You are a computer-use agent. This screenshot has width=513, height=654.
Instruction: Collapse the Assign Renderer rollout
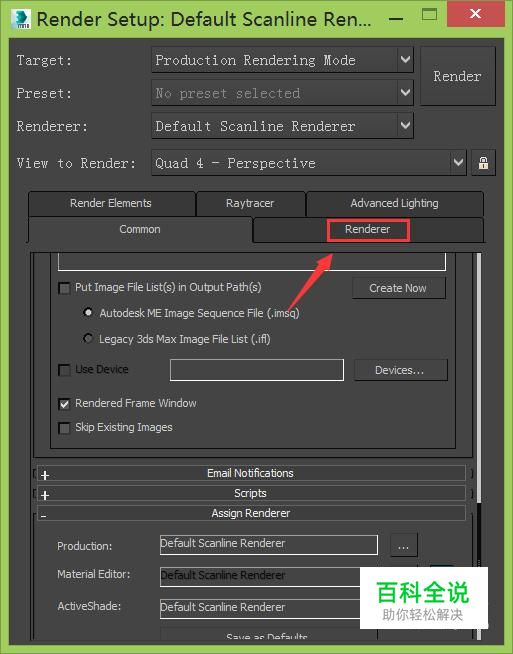click(x=251, y=513)
